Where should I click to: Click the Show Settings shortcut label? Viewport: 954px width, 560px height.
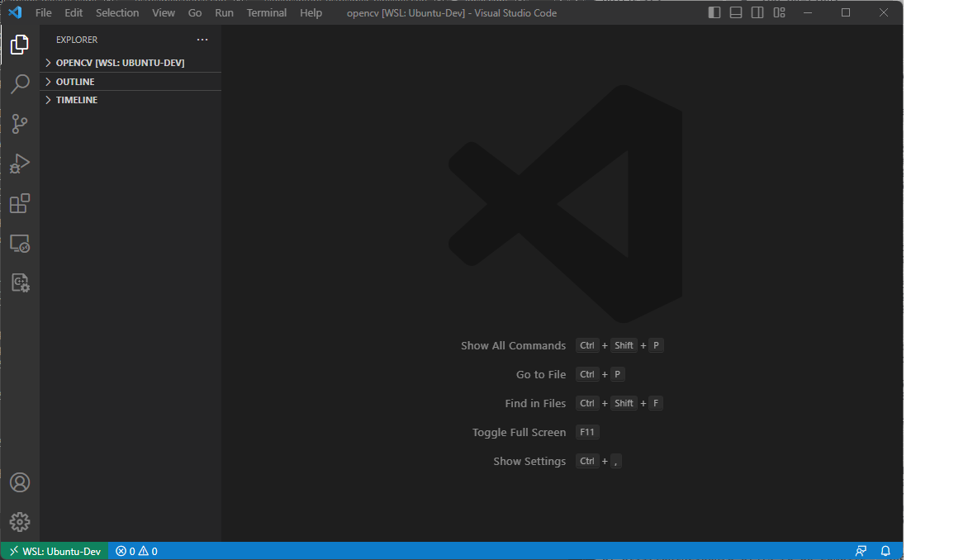529,462
